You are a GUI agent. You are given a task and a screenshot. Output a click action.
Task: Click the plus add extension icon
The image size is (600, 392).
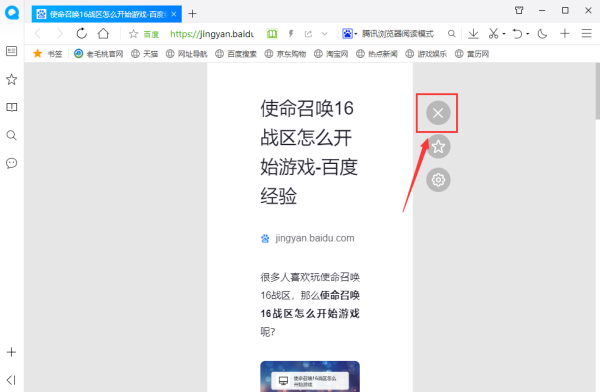[565, 34]
